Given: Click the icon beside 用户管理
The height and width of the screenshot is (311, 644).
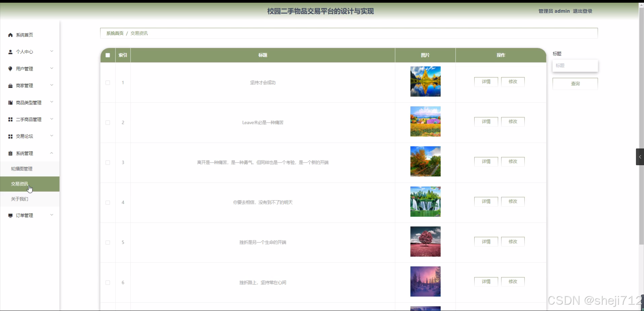Looking at the screenshot, I should pyautogui.click(x=10, y=69).
